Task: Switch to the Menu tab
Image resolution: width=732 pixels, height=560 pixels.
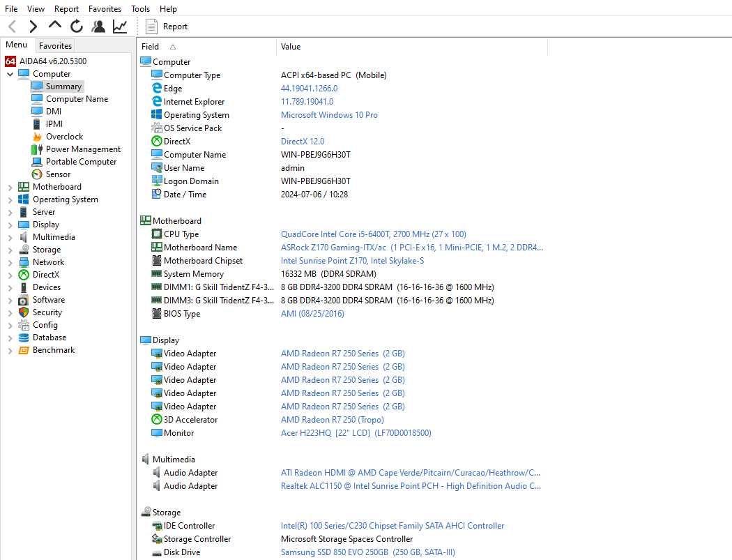Action: [x=16, y=45]
